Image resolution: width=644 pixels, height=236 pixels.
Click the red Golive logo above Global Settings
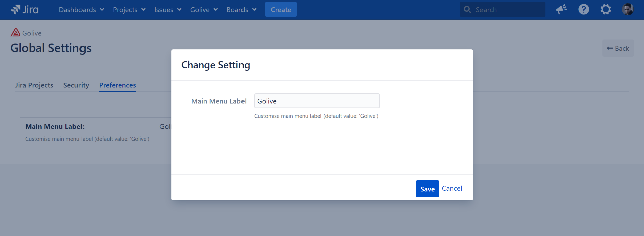click(x=15, y=33)
